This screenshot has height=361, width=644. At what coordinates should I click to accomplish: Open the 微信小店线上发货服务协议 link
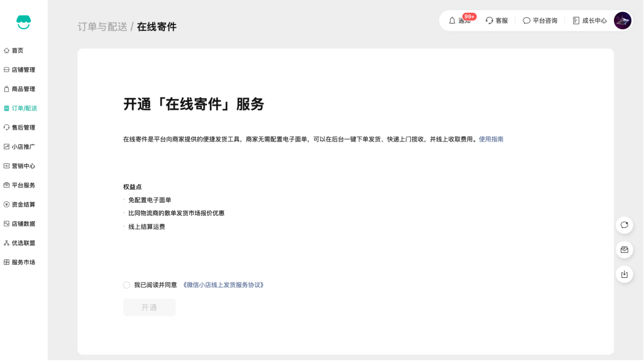point(223,285)
